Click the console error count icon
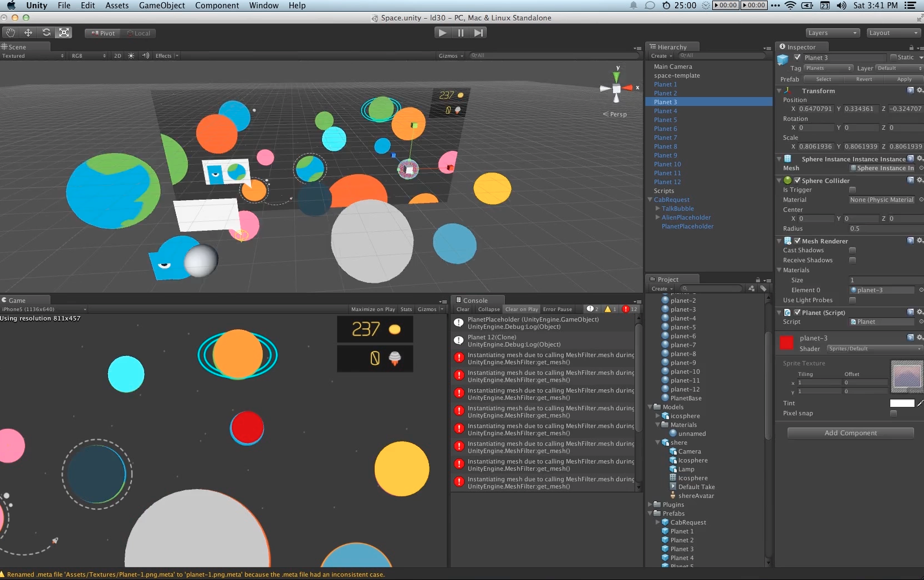The image size is (924, 580). click(630, 309)
